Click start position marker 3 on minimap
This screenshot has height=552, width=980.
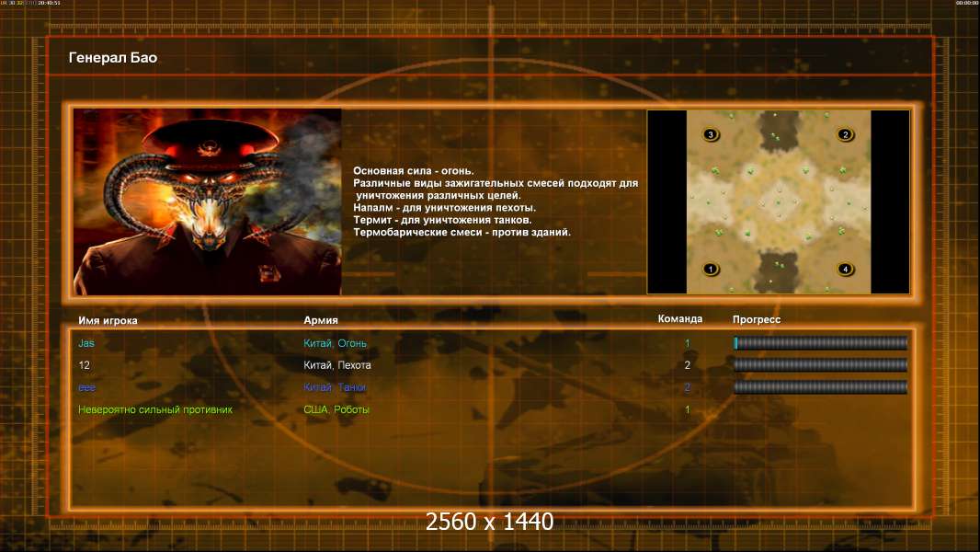click(x=710, y=134)
